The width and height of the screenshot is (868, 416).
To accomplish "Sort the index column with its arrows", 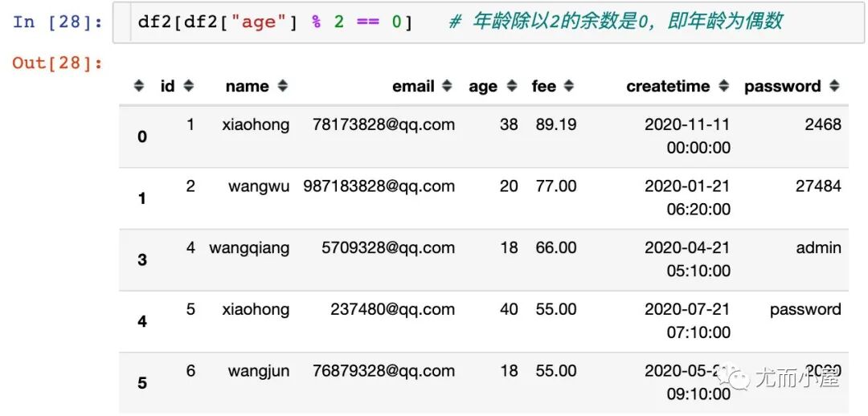I will pyautogui.click(x=139, y=86).
